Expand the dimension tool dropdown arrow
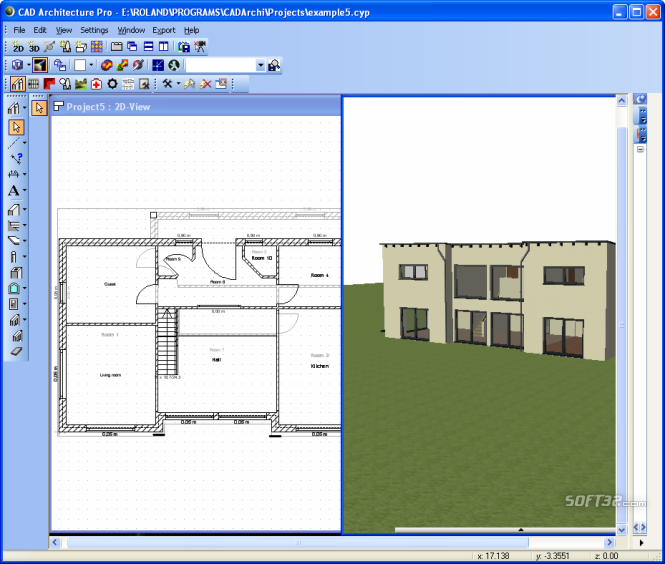This screenshot has width=665, height=564. 24,174
